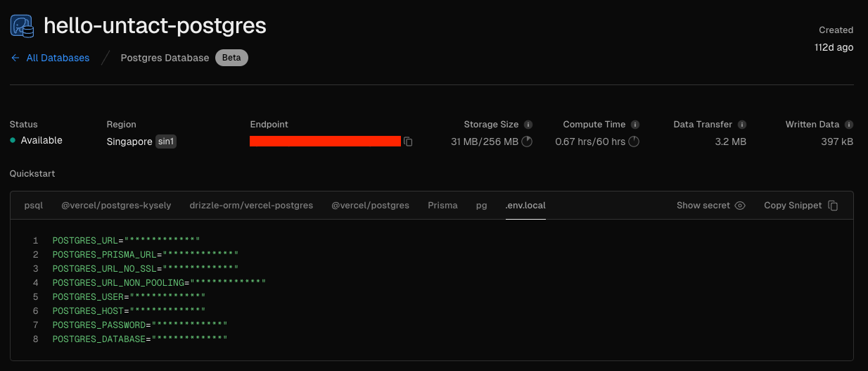868x371 pixels.
Task: Click the 3.2 MB data transfer value
Action: [729, 142]
